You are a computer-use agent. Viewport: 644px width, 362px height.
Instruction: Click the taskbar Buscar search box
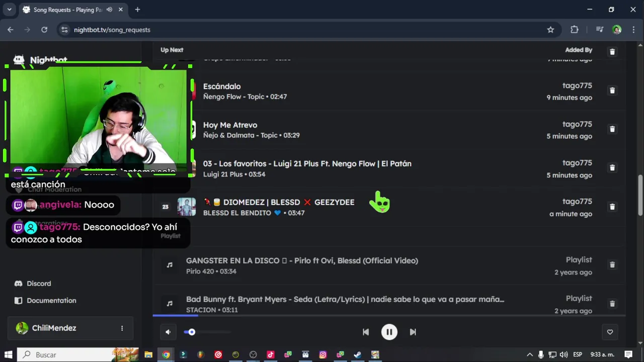pos(78,354)
